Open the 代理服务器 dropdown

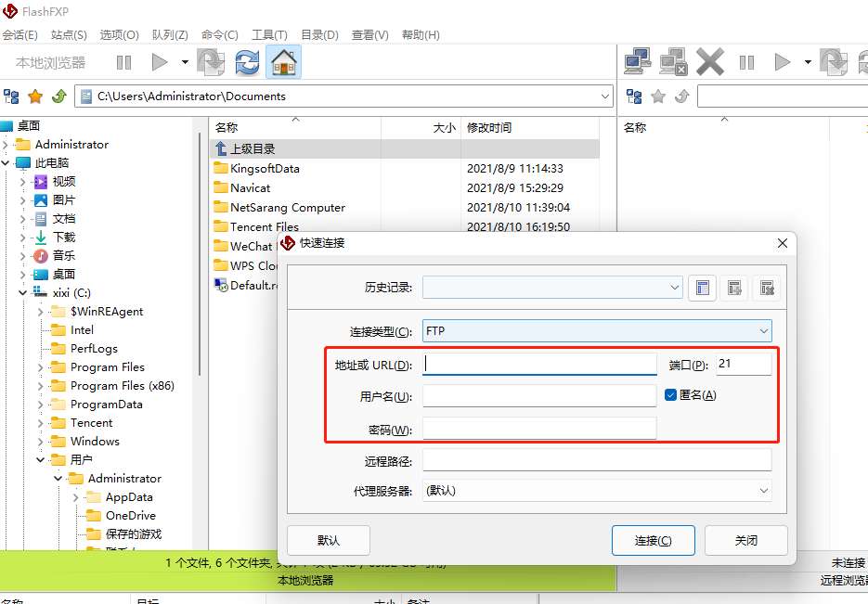597,490
